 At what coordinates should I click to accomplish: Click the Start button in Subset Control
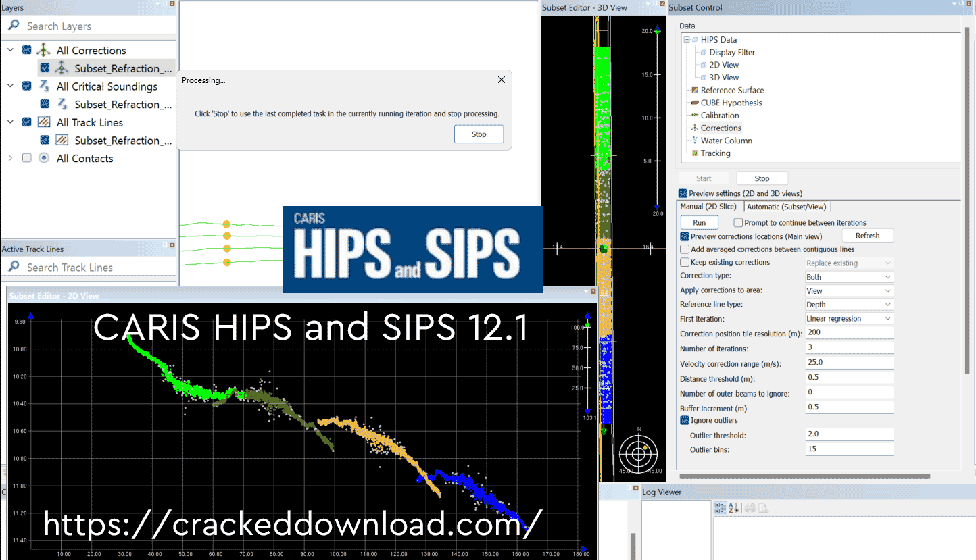coord(704,178)
